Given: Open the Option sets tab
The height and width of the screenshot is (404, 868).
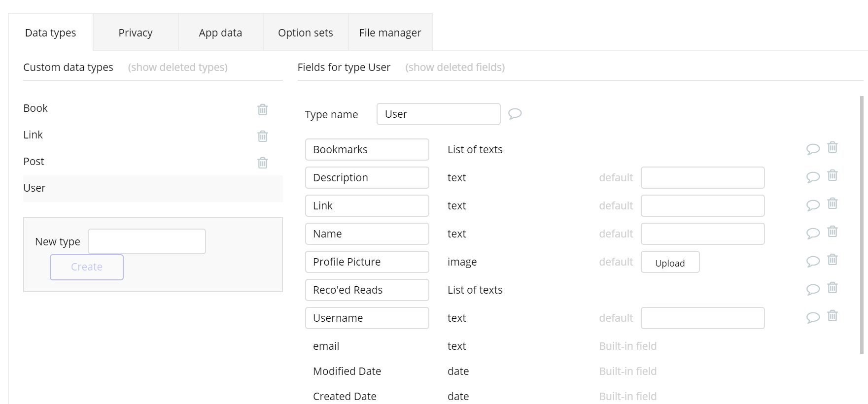Looking at the screenshot, I should [306, 33].
